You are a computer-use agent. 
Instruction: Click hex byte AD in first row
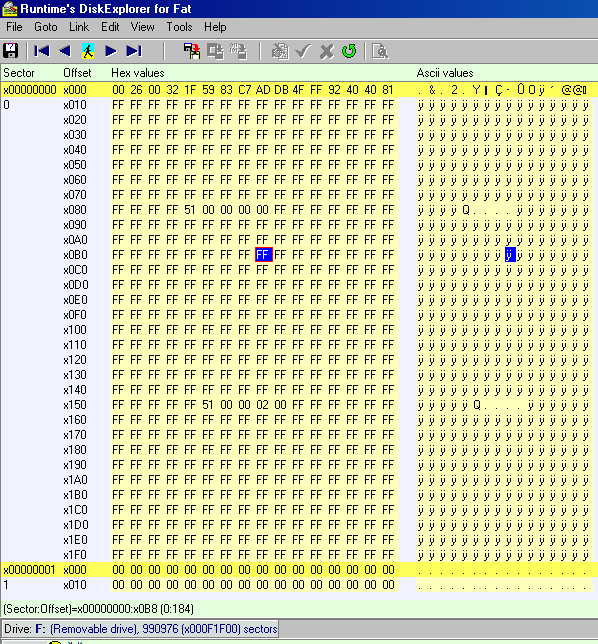pos(263,90)
